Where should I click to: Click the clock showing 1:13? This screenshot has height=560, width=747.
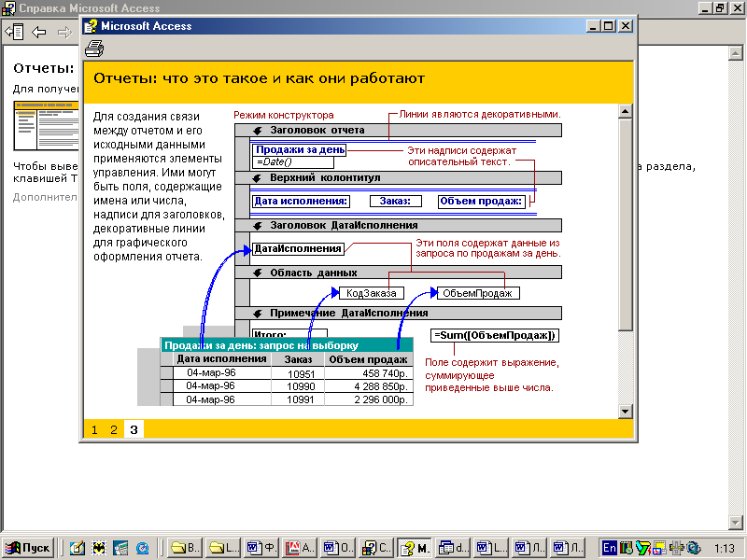(725, 549)
